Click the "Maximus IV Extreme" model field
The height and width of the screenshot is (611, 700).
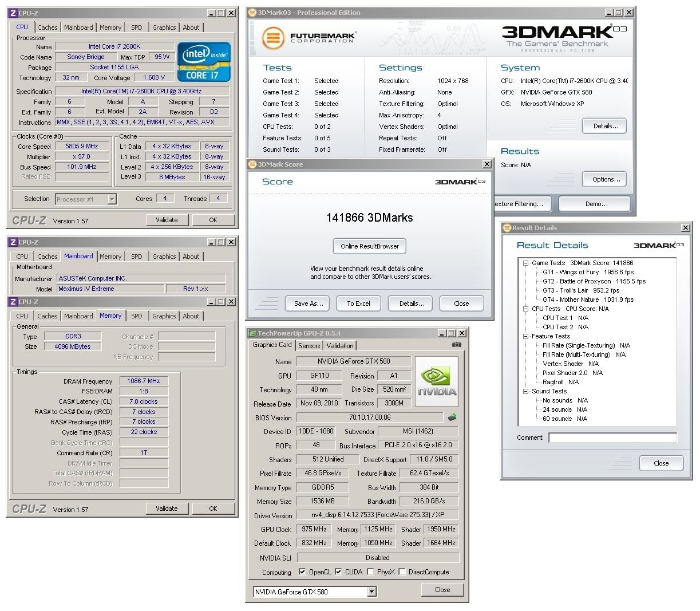pos(111,289)
